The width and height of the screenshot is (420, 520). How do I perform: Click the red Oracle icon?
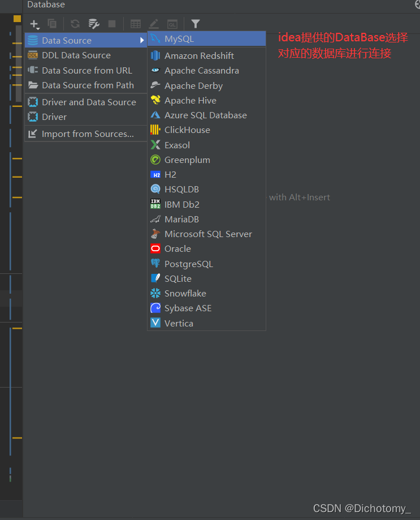(155, 248)
